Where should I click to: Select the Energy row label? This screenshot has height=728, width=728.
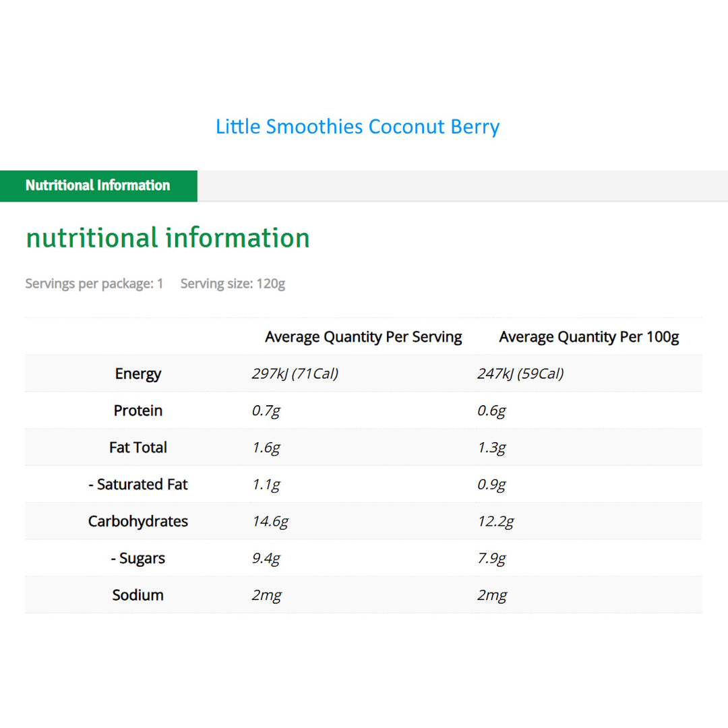click(138, 373)
